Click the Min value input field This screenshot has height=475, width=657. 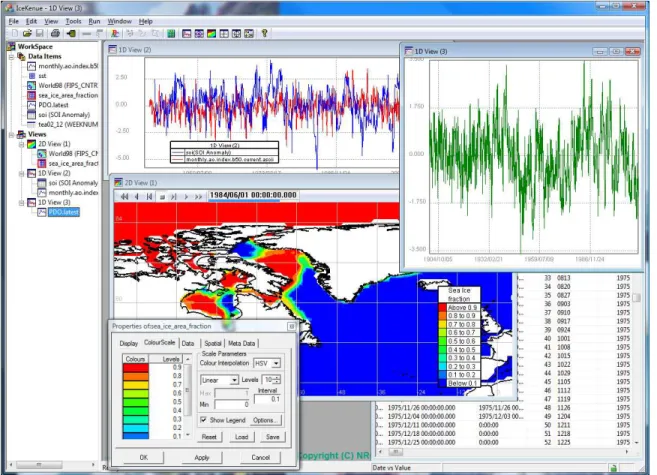tap(232, 404)
